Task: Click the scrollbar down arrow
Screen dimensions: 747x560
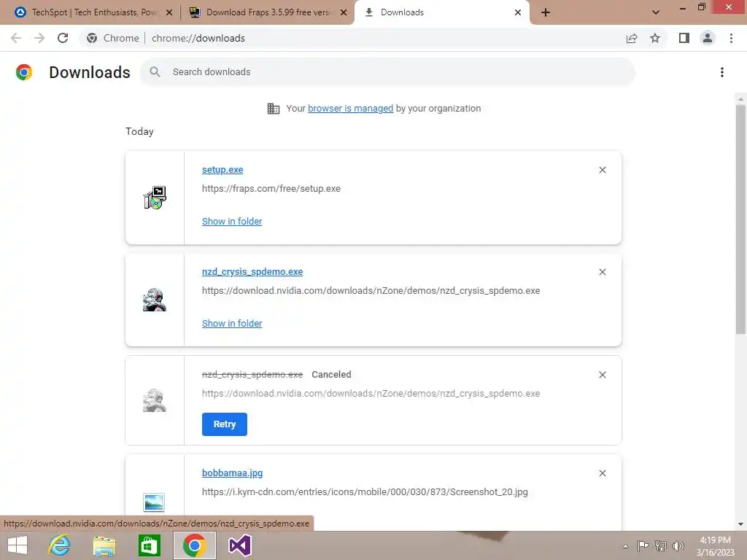Action: (x=740, y=524)
